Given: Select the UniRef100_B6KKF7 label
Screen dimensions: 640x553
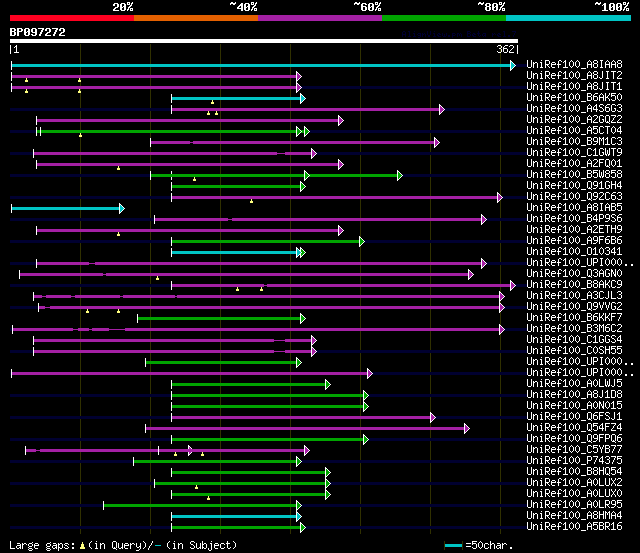Looking at the screenshot, I should click(x=574, y=318).
